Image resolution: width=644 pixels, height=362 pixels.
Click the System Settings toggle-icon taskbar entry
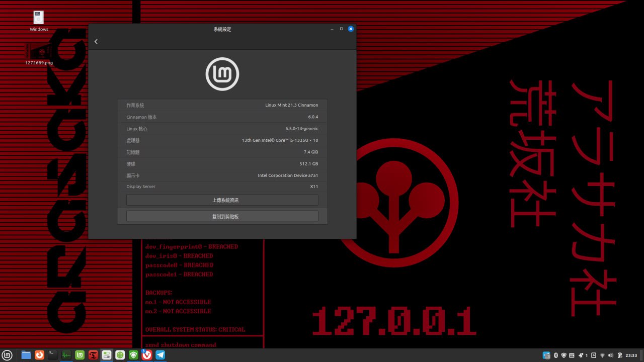[x=106, y=355]
